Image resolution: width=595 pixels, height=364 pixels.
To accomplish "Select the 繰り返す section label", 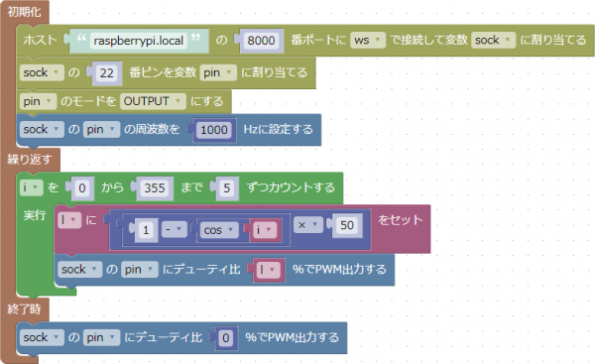I will [29, 159].
